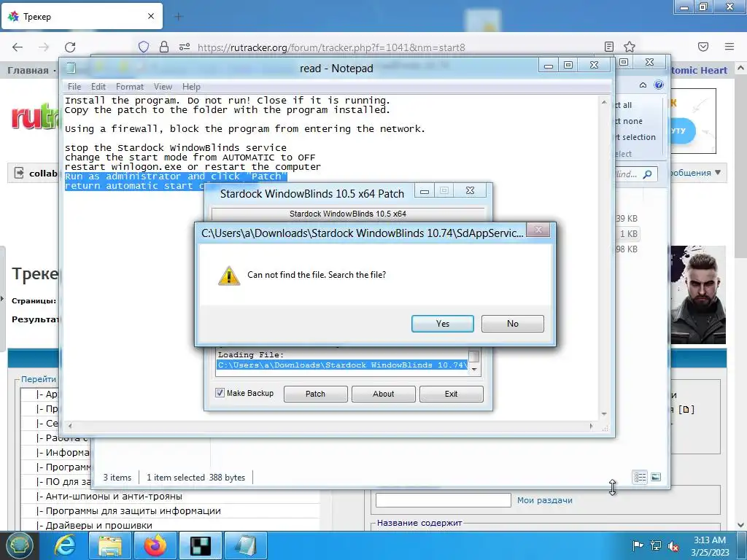
Task: Click the Главная link on rutracker
Action: pyautogui.click(x=28, y=71)
